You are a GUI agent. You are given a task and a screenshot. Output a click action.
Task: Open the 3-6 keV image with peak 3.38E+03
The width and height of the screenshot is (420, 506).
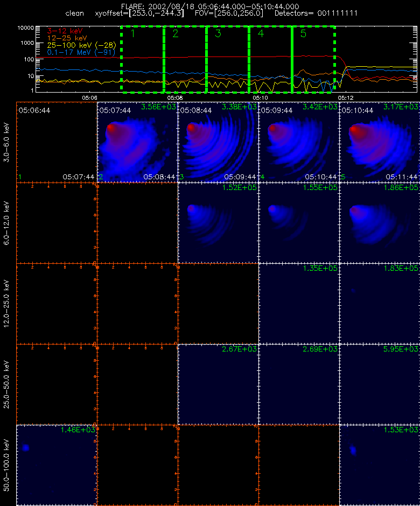pos(218,142)
